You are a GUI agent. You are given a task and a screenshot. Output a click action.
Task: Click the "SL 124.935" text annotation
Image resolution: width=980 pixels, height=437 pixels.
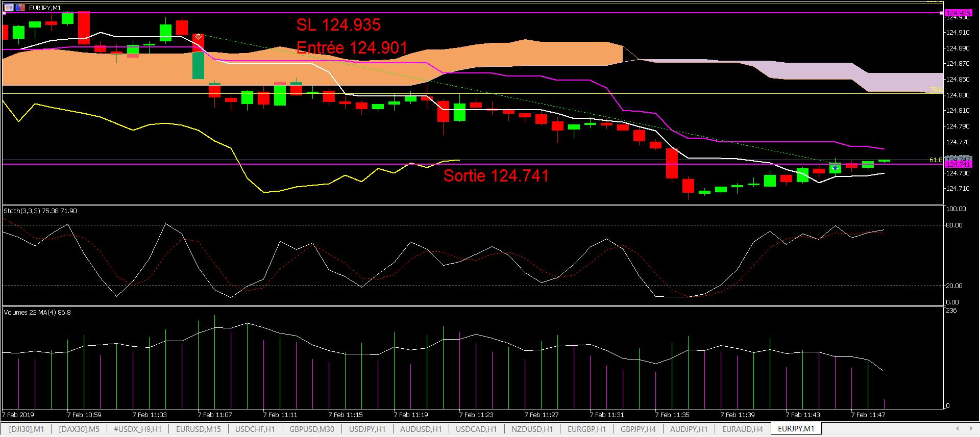[x=338, y=24]
